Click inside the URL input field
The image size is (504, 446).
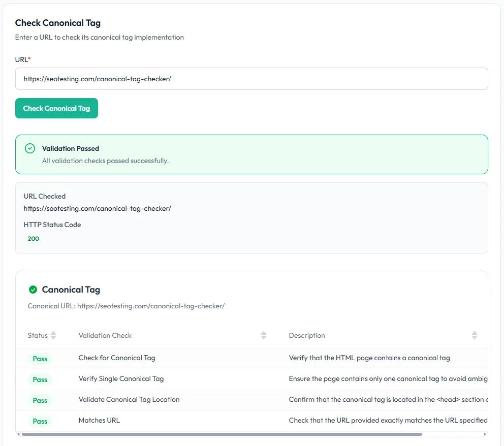[x=251, y=79]
